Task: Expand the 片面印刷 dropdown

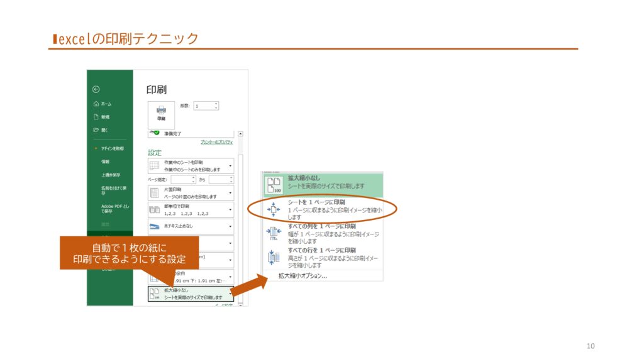Action: tap(230, 193)
